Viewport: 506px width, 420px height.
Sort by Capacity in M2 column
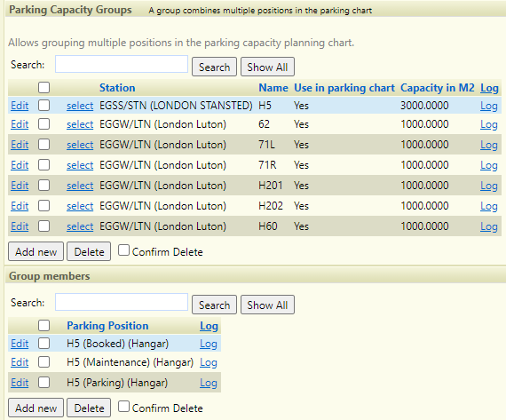438,88
